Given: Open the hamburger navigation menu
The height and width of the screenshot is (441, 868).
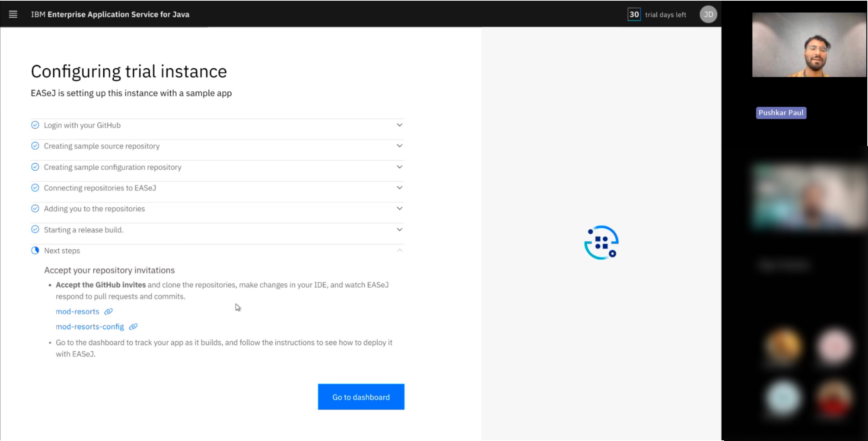Looking at the screenshot, I should click(x=13, y=14).
